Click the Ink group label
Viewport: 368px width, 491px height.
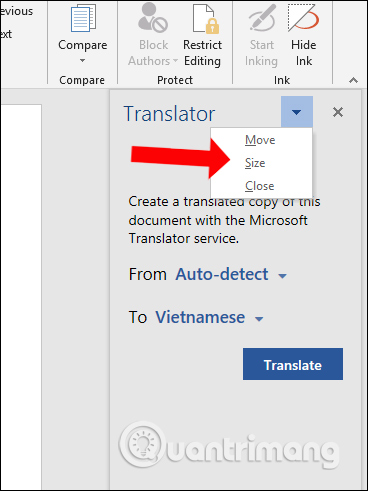click(282, 80)
